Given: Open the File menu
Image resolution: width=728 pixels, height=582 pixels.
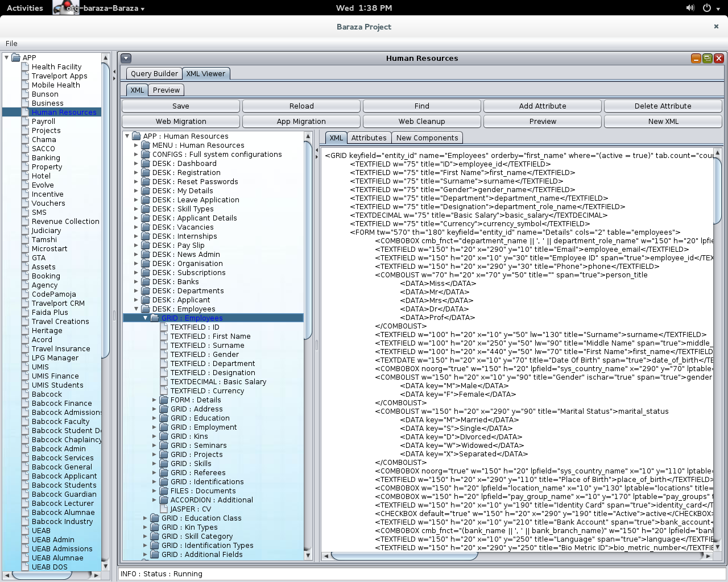Looking at the screenshot, I should point(11,43).
